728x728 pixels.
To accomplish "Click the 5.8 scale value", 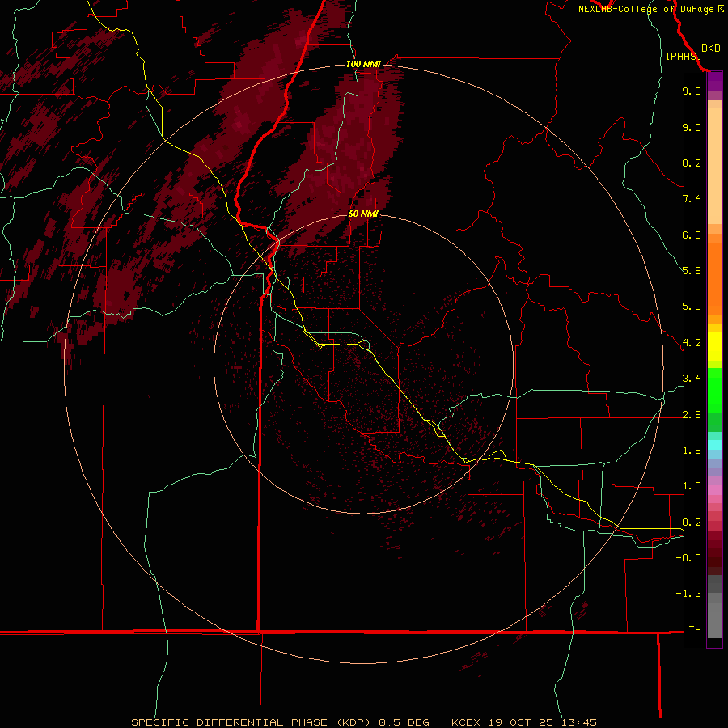I will [x=692, y=271].
